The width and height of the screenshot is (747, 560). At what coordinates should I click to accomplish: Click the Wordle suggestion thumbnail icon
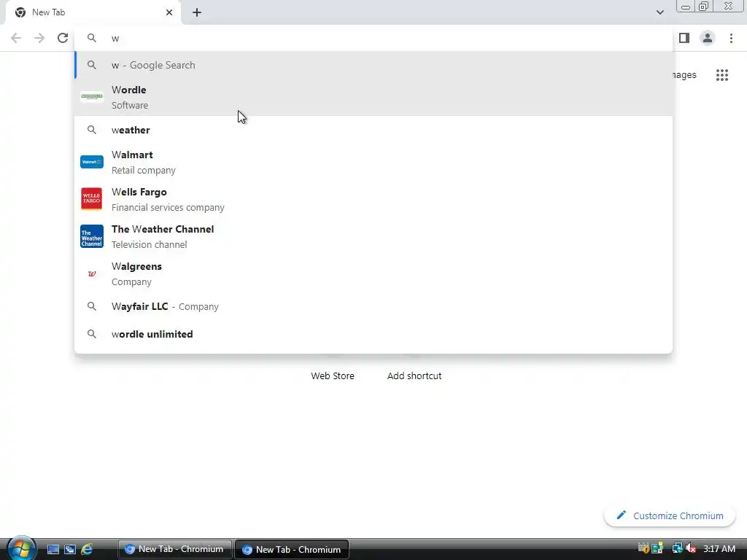pyautogui.click(x=91, y=96)
